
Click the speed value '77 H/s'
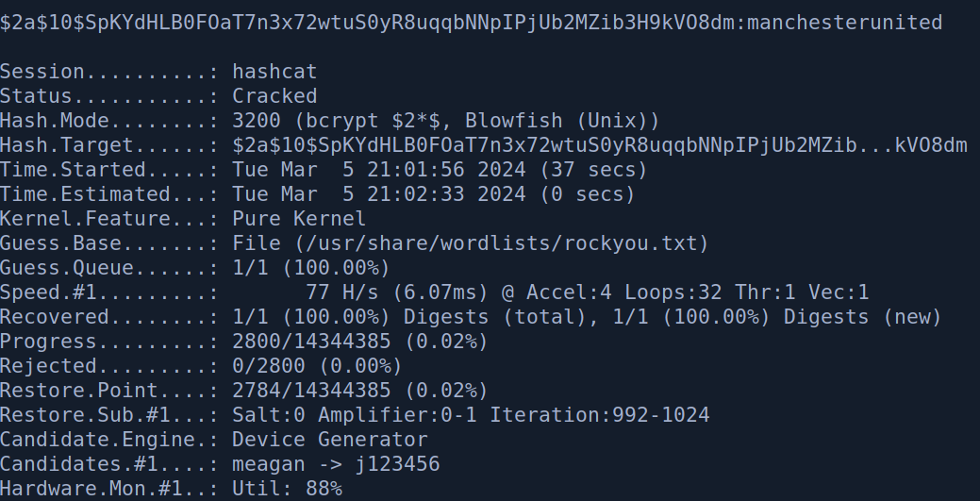click(340, 292)
